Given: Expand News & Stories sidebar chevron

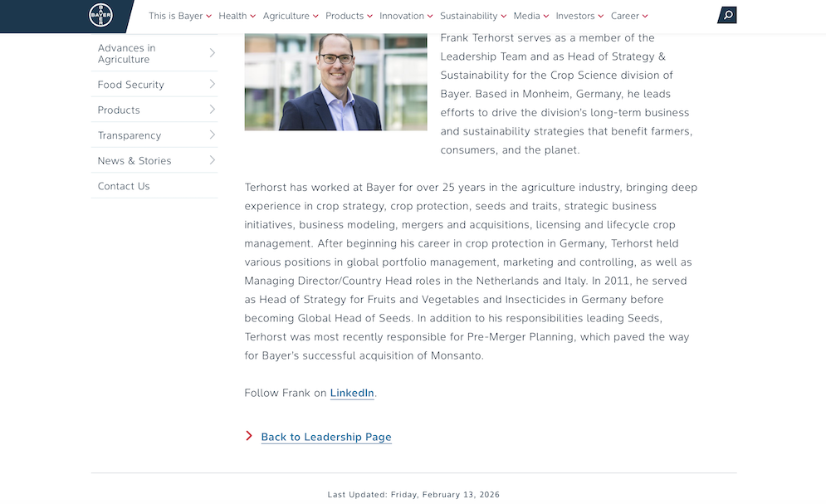Looking at the screenshot, I should [x=213, y=160].
